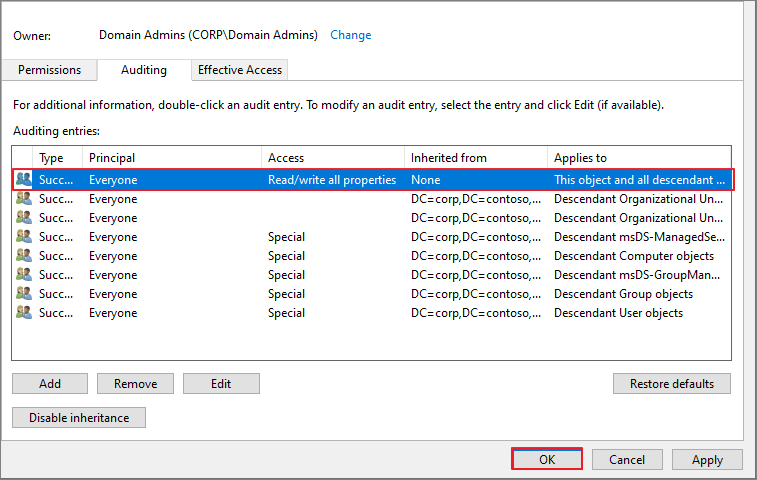The height and width of the screenshot is (480, 757).
Task: Switch to the Permissions tab
Action: pos(49,70)
